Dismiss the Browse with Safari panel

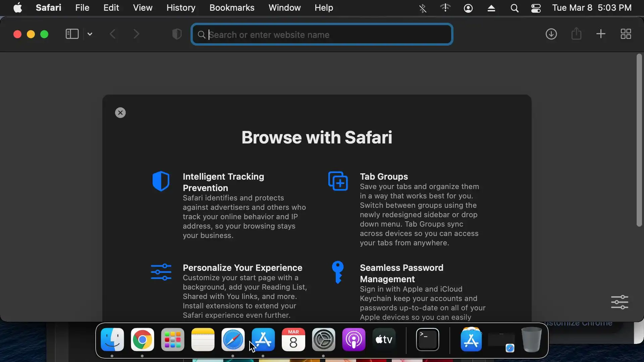tap(120, 113)
